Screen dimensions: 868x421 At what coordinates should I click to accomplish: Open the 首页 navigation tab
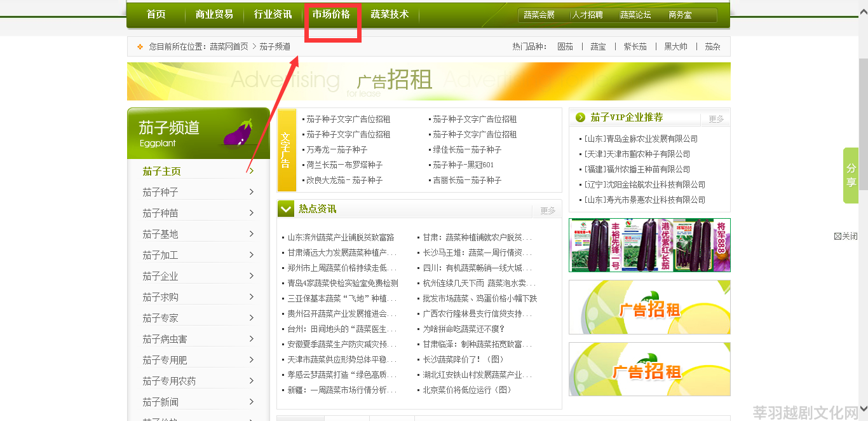pyautogui.click(x=156, y=15)
